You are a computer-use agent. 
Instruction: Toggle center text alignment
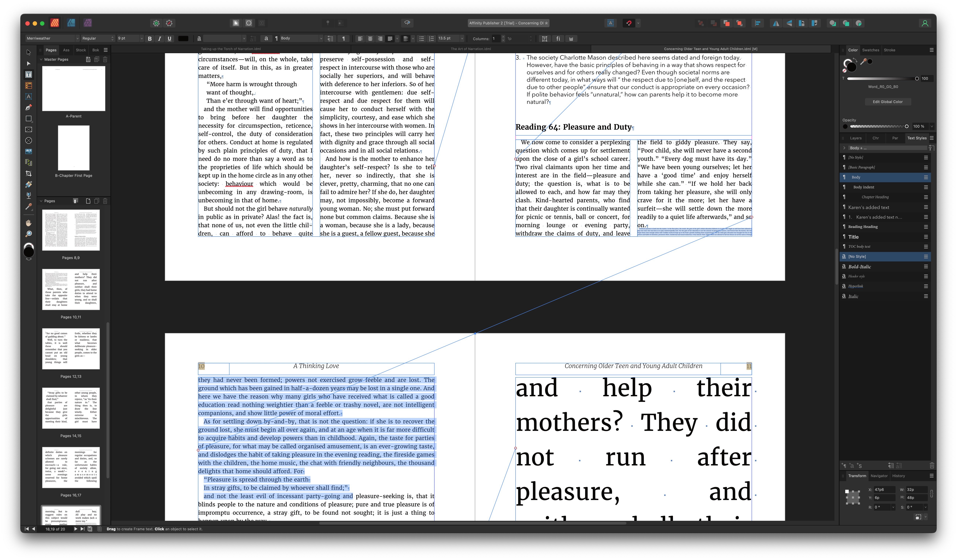coord(370,38)
